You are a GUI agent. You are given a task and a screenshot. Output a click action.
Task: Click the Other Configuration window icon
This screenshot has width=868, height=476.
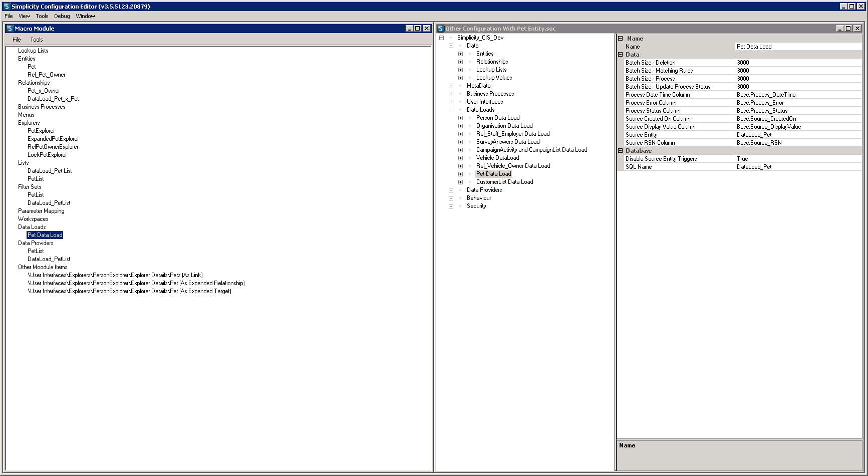tap(441, 29)
